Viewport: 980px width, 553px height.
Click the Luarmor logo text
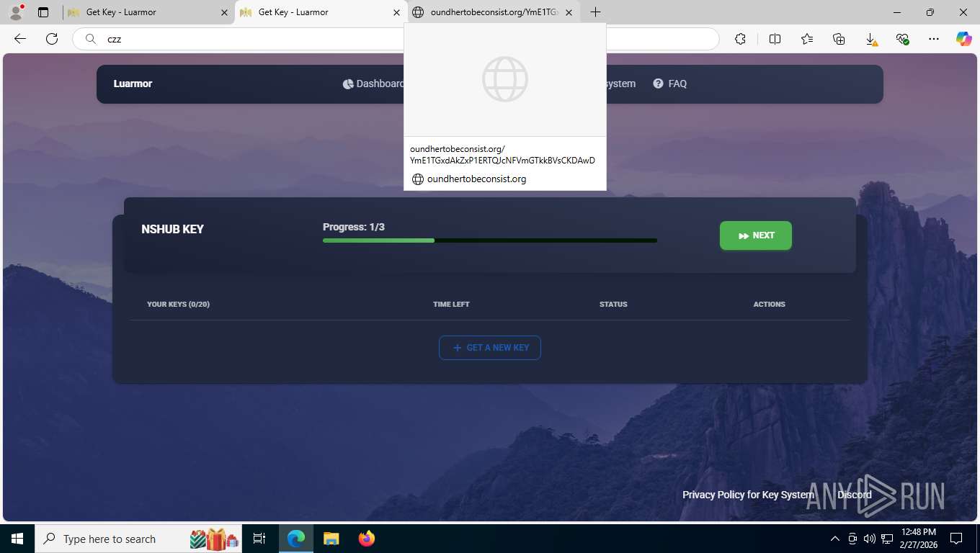click(133, 84)
